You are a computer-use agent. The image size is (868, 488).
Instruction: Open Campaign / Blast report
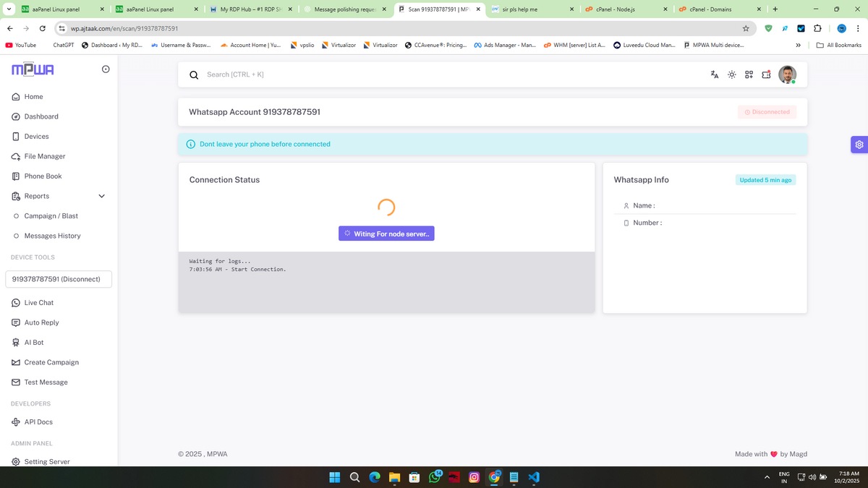(x=51, y=216)
